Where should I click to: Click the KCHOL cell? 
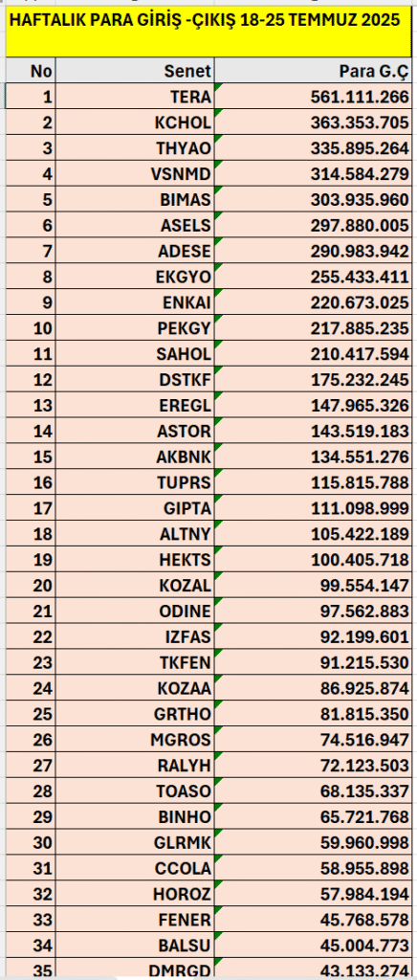(135, 122)
